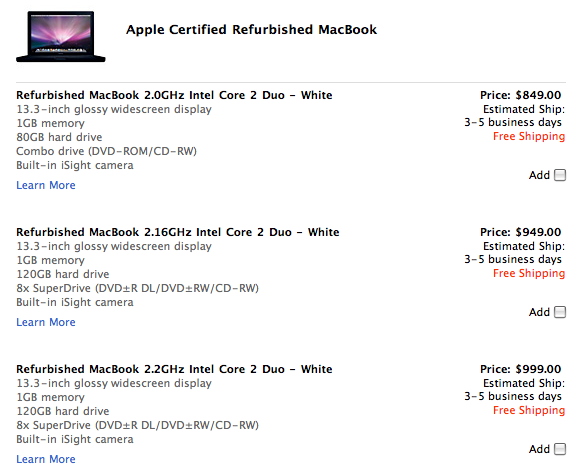This screenshot has height=474, width=579.
Task: Select the Refurbished MacBook 2.2GHz title
Action: coord(174,369)
